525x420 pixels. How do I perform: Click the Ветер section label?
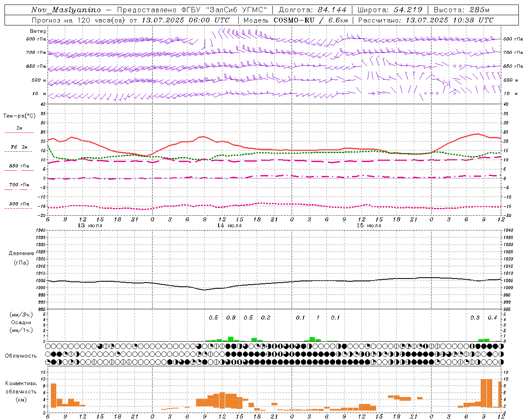[38, 31]
